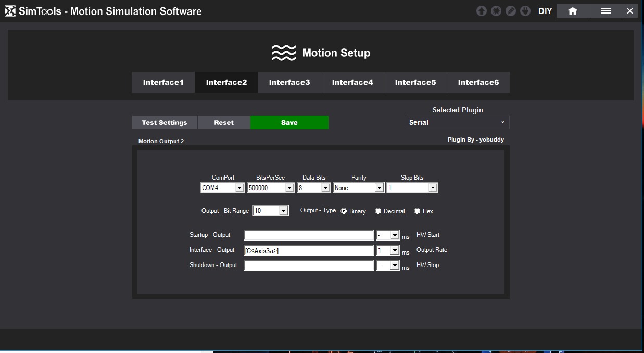The width and height of the screenshot is (644, 353).
Task: Click the Reset button
Action: [224, 122]
